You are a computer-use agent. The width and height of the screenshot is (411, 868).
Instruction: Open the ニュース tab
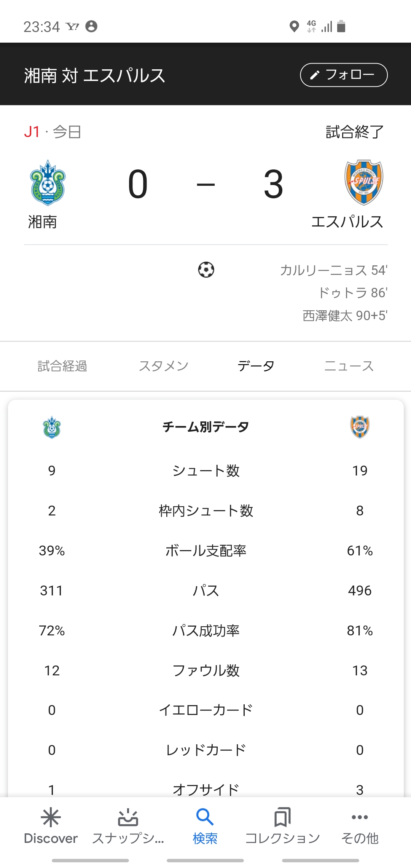pos(349,366)
